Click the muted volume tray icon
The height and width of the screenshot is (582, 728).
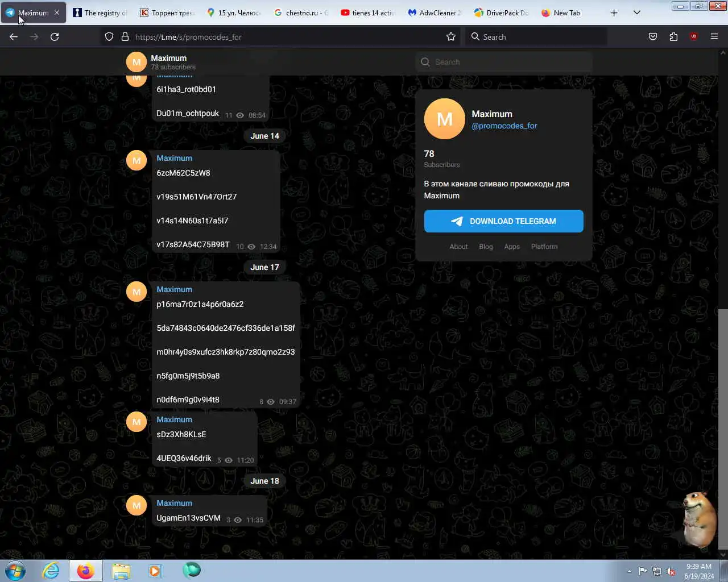click(x=671, y=571)
